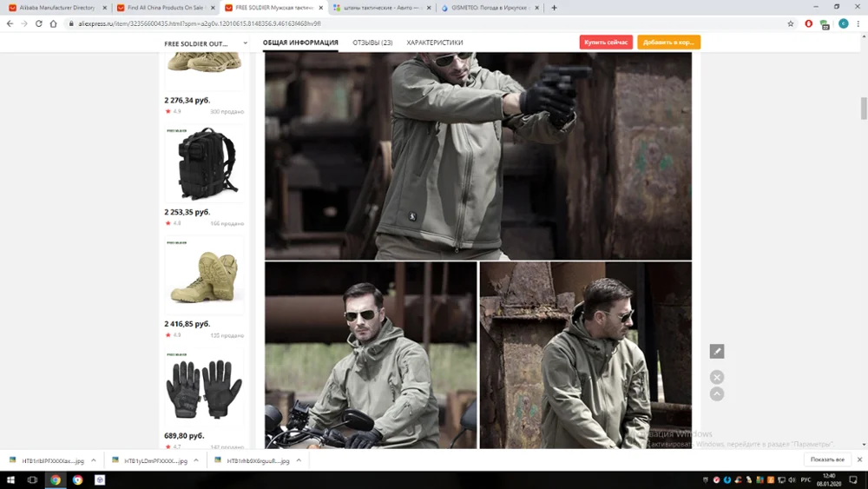Open the ОБЩАЯ ИНФОРМАЦИЯ section tab

(x=300, y=43)
